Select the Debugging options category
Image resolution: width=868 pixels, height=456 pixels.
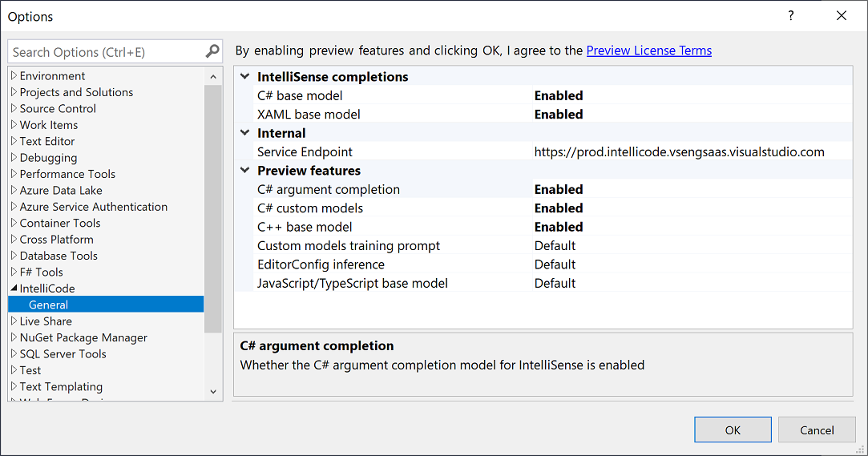coord(48,158)
